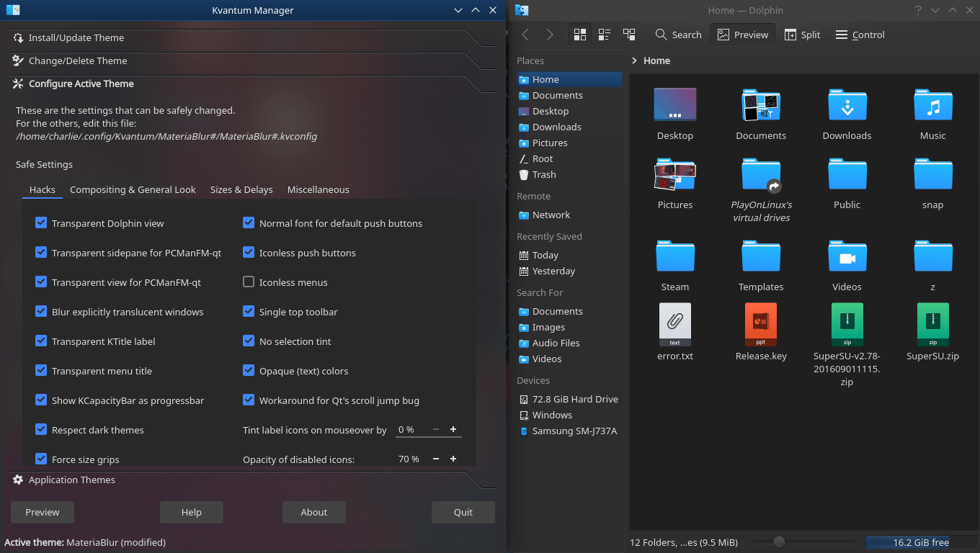980x553 pixels.
Task: Click the Tint label icons percentage field
Action: (413, 429)
